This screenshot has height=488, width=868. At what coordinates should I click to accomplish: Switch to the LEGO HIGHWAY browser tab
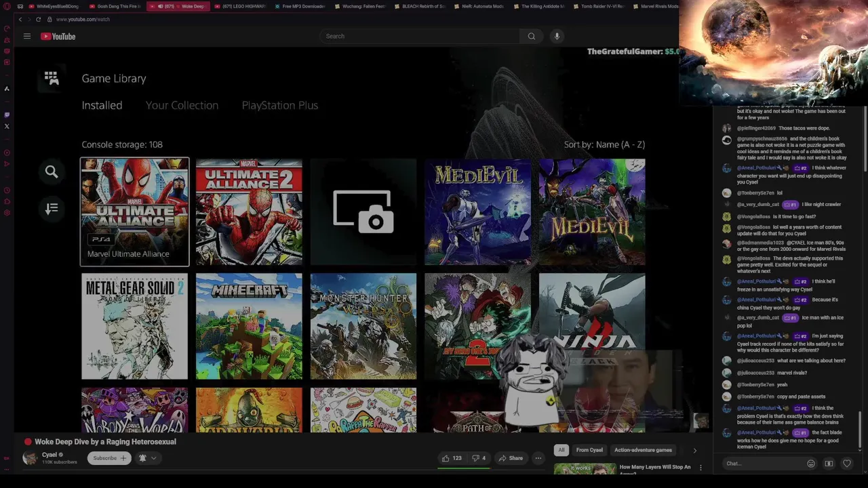point(239,6)
